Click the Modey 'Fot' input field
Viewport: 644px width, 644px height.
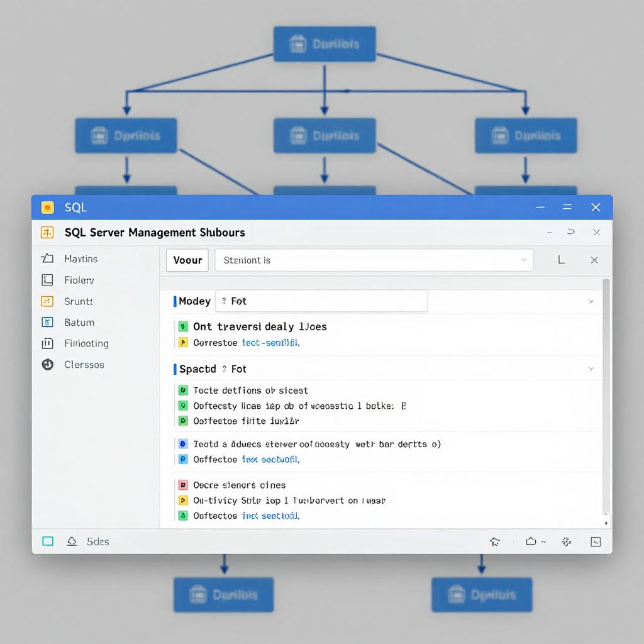pyautogui.click(x=321, y=301)
